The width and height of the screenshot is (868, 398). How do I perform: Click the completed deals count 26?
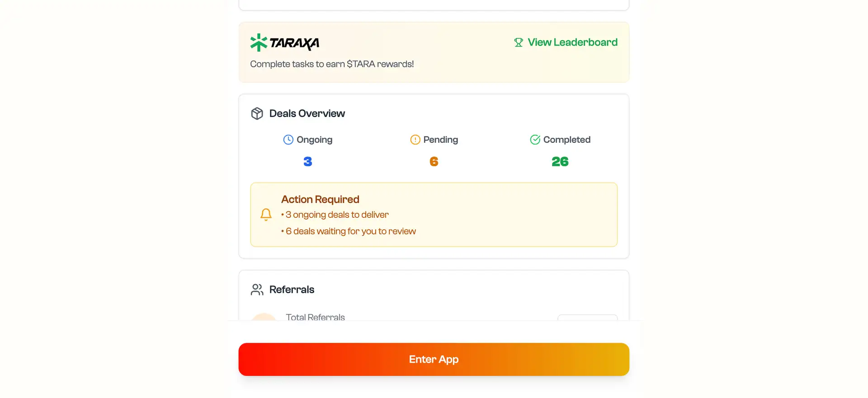560,162
